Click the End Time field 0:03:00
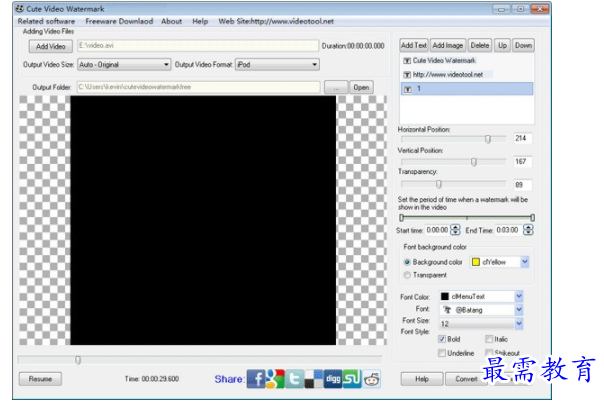This screenshot has width=604, height=401. (509, 230)
